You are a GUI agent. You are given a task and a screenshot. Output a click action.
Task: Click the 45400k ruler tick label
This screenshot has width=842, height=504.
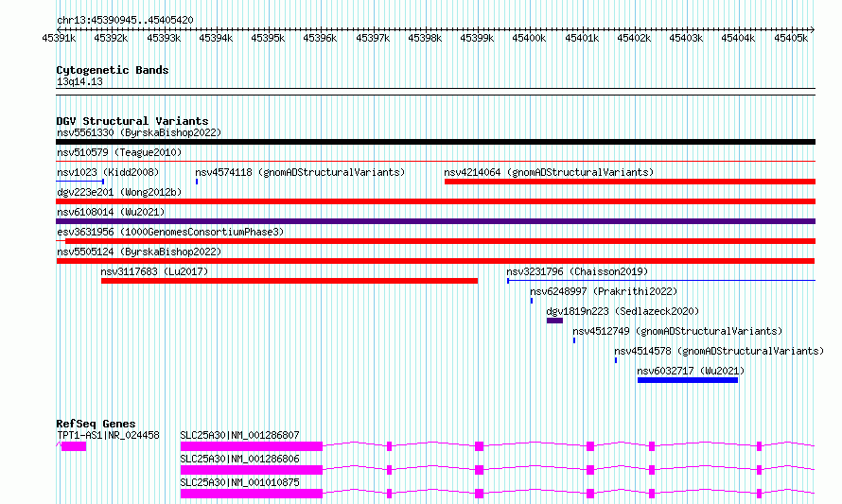(529, 38)
